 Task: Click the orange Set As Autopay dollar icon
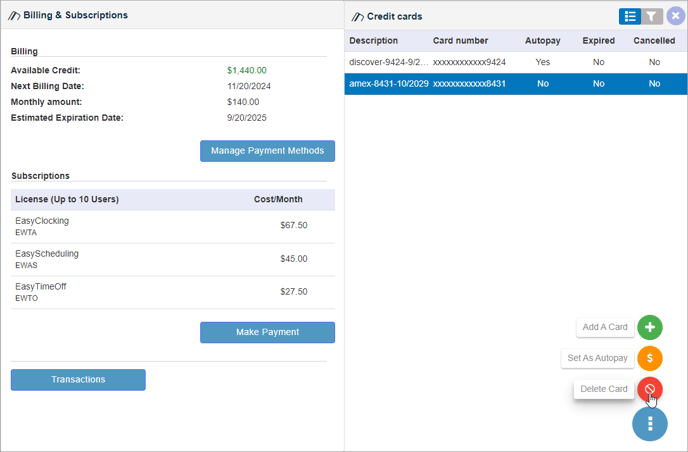click(649, 358)
